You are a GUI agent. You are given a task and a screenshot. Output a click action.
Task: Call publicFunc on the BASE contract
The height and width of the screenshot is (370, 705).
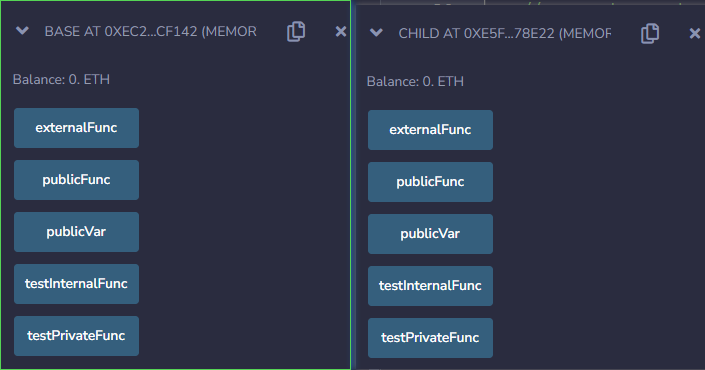coord(76,180)
